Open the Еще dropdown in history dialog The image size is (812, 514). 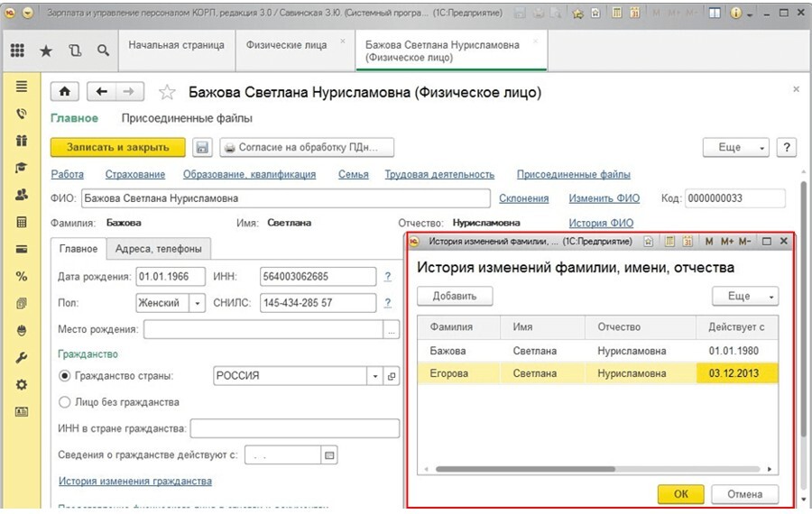click(x=745, y=296)
